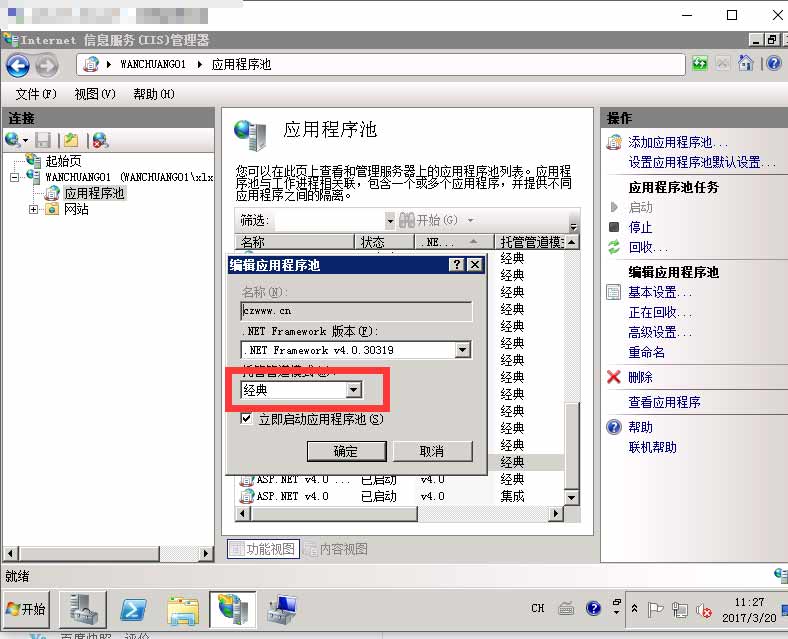
Task: Select 应用程序池 in the connections tree
Action: point(94,193)
